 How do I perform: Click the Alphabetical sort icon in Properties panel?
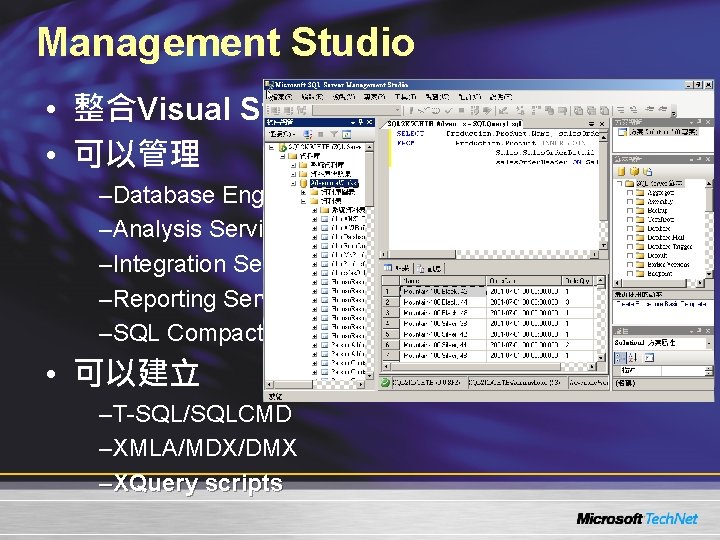click(x=633, y=357)
